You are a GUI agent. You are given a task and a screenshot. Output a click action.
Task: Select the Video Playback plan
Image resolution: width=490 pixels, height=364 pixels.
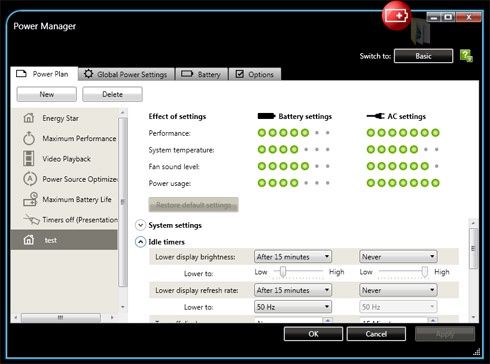click(x=64, y=159)
